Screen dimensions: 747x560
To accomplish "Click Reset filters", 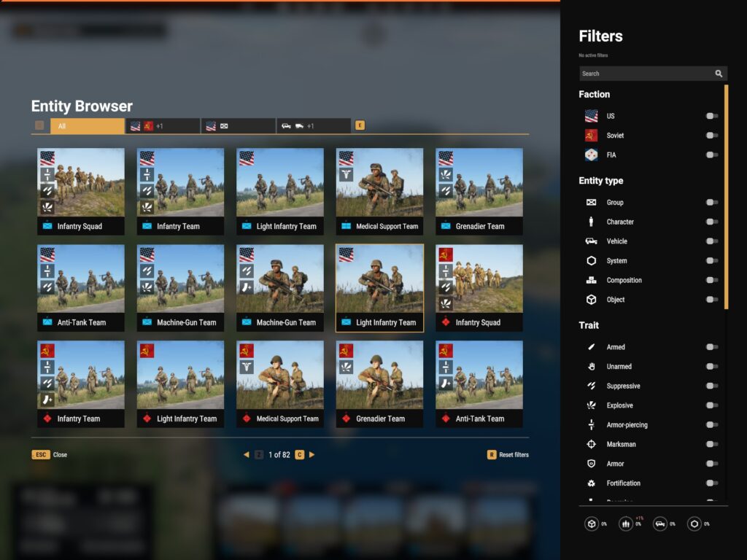I will point(514,455).
